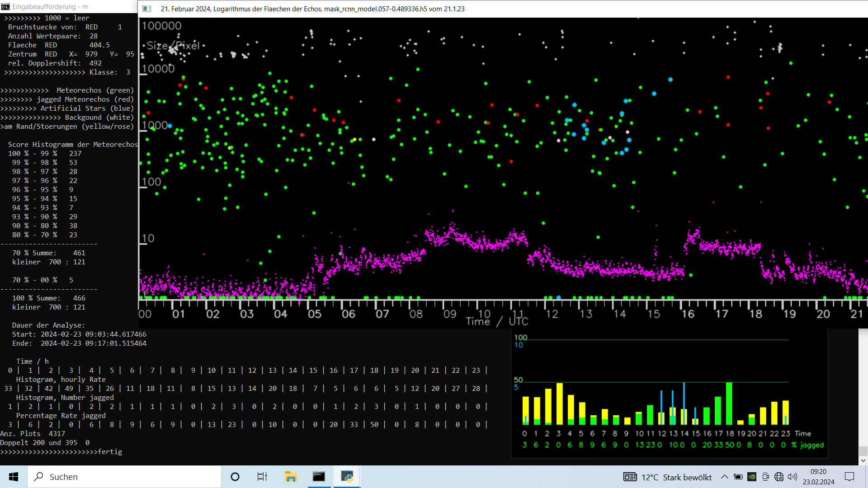
Task: Check the battery status tray icon
Action: click(x=738, y=477)
